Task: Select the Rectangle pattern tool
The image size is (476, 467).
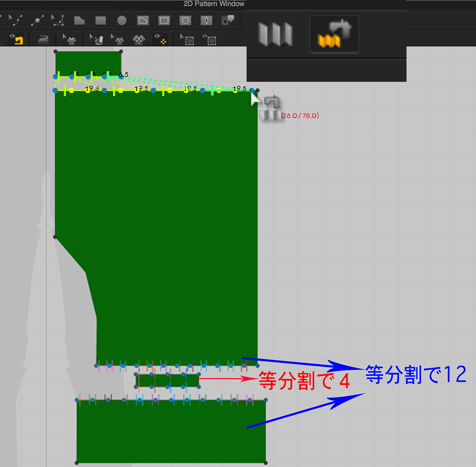Action: coord(100,20)
